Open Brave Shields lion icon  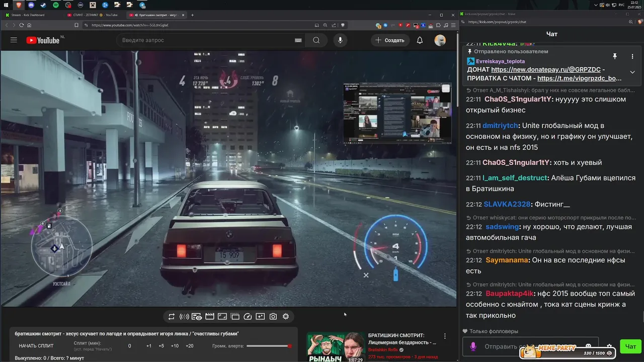[343, 25]
